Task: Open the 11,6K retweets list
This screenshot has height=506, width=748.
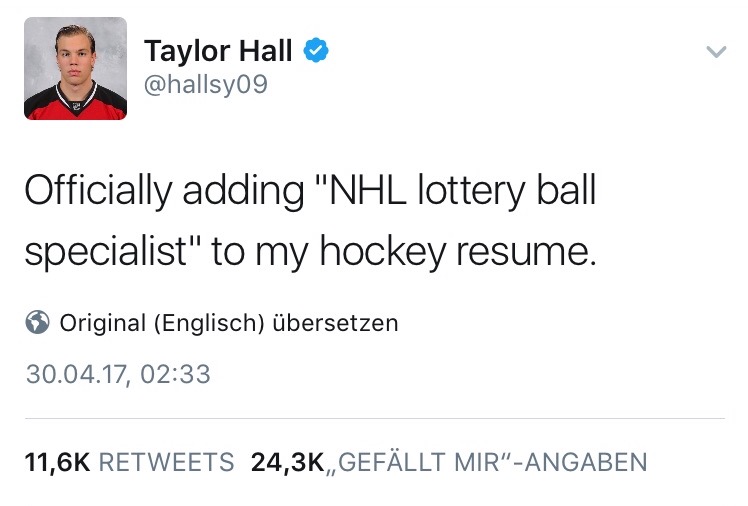Action: pyautogui.click(x=57, y=462)
